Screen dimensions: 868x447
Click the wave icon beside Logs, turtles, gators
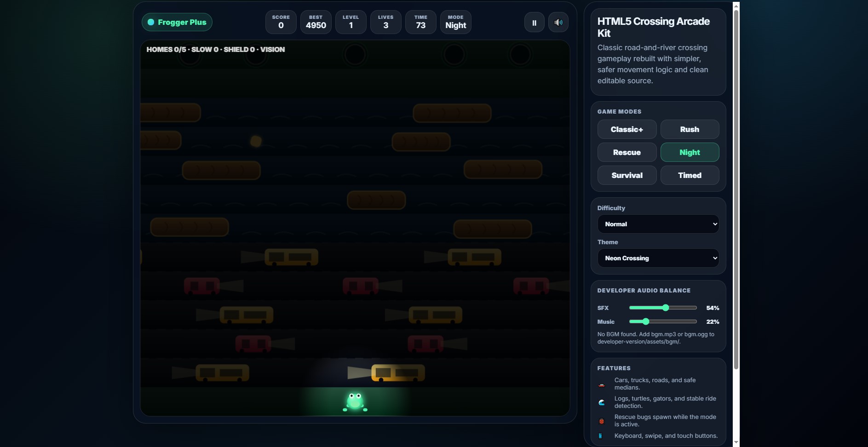point(601,402)
